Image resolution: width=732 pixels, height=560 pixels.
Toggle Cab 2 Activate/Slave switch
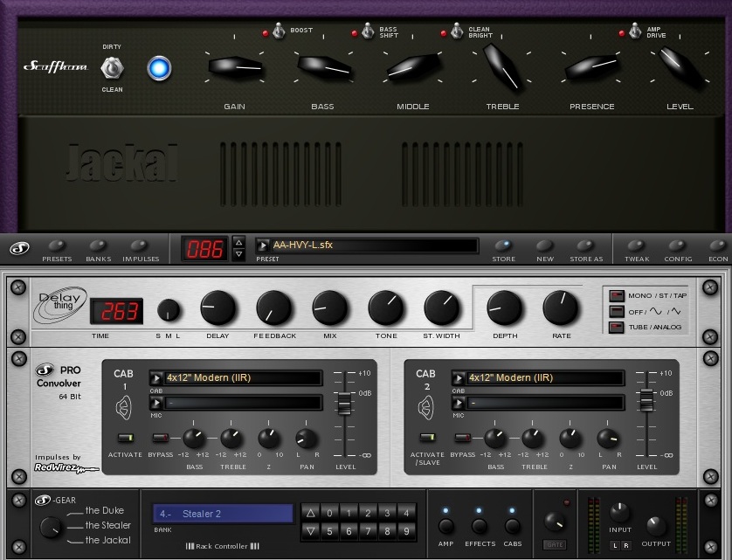click(427, 438)
